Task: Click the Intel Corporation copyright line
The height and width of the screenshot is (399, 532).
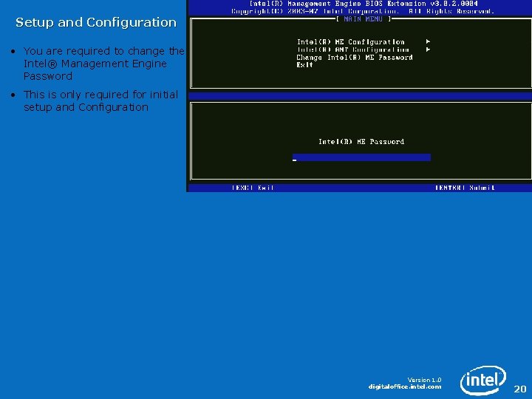Action: [x=363, y=11]
